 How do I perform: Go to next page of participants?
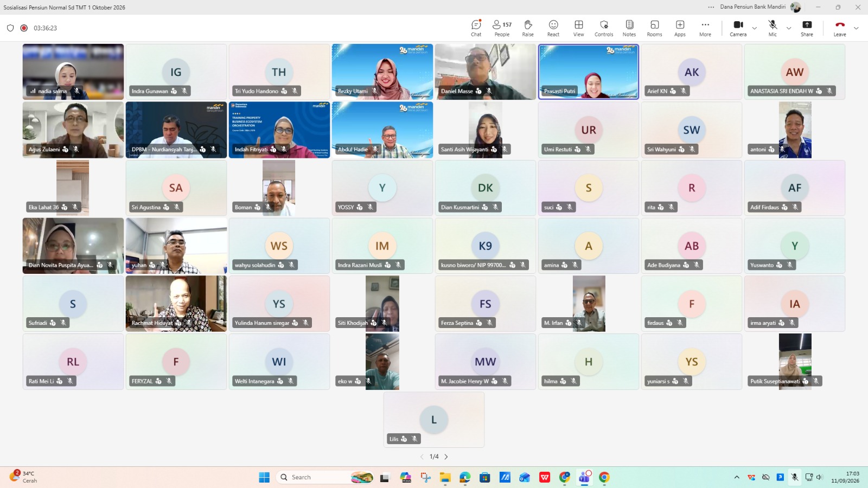(x=446, y=457)
